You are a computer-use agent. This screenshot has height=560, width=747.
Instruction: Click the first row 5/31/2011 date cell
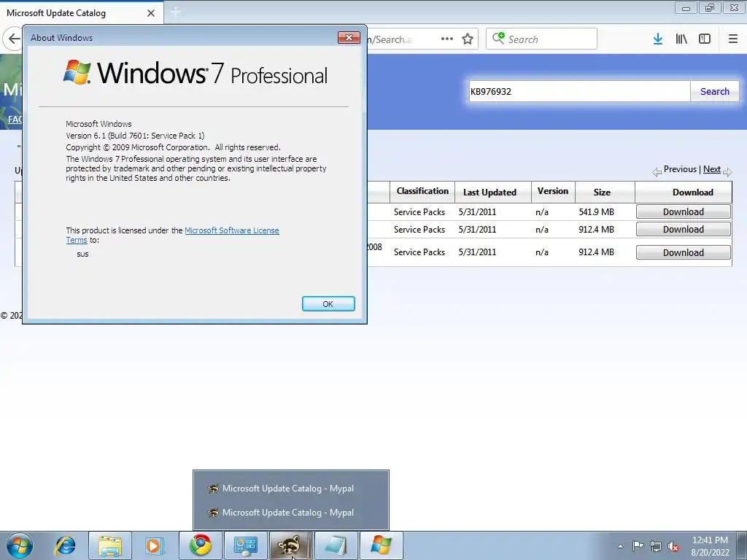(x=477, y=212)
